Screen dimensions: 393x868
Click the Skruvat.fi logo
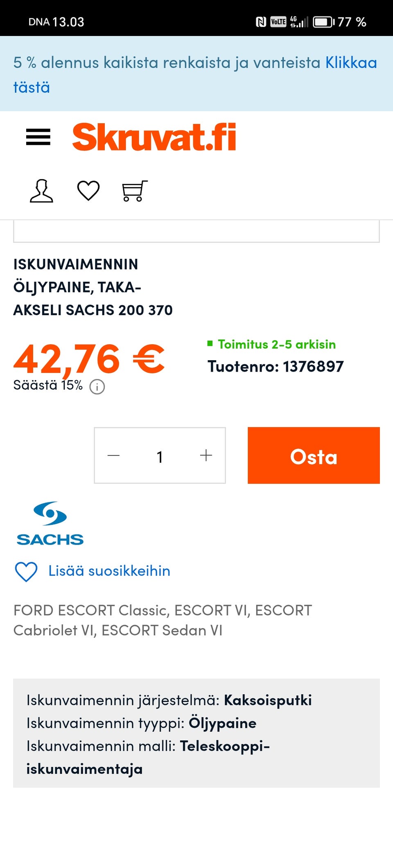(154, 137)
